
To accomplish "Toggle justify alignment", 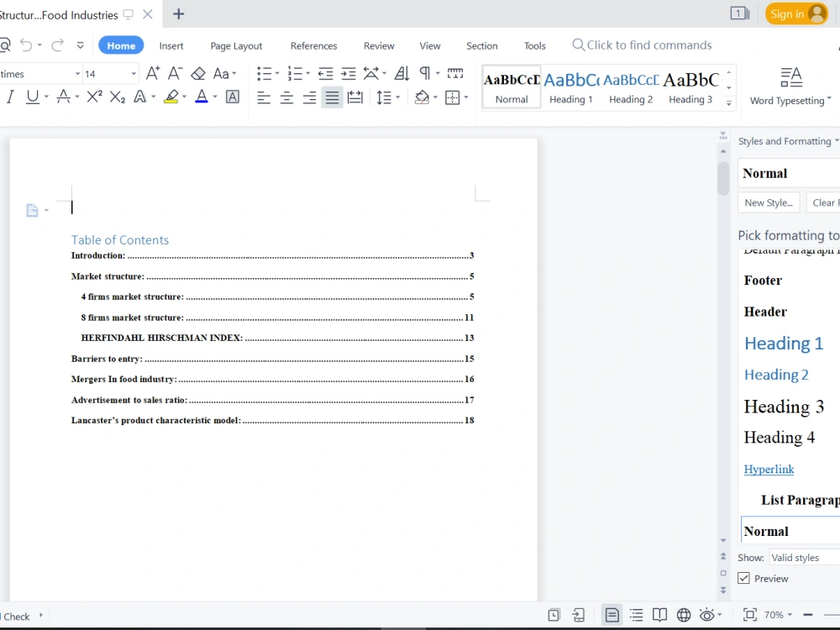I will pyautogui.click(x=332, y=97).
